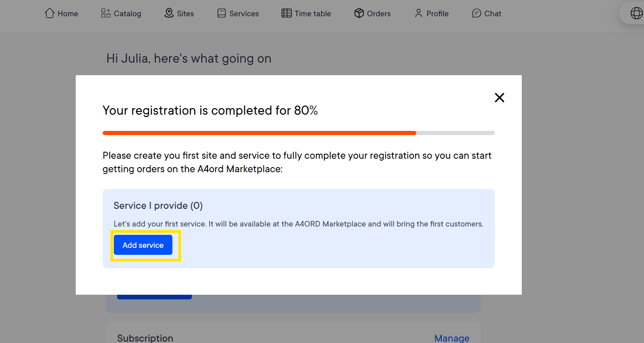The height and width of the screenshot is (343, 644).
Task: Open the Chat menu label
Action: click(493, 13)
